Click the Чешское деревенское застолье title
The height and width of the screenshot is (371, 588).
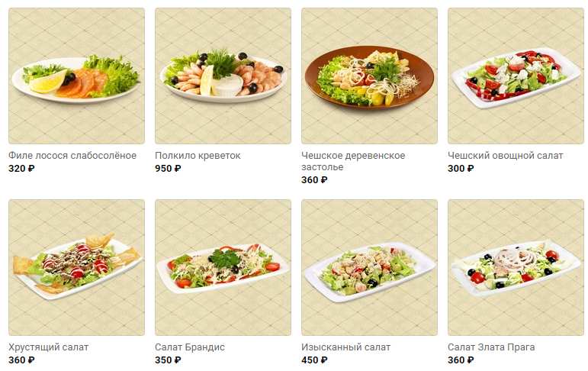click(x=353, y=161)
